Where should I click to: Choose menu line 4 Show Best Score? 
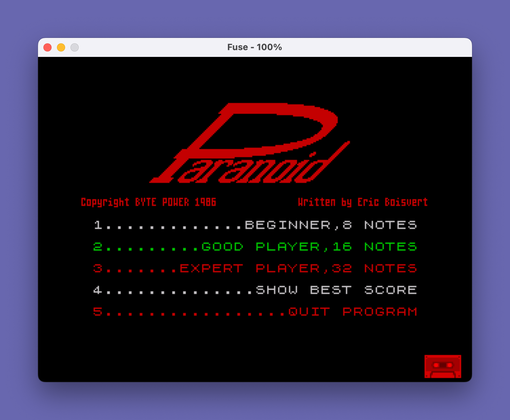(x=255, y=290)
